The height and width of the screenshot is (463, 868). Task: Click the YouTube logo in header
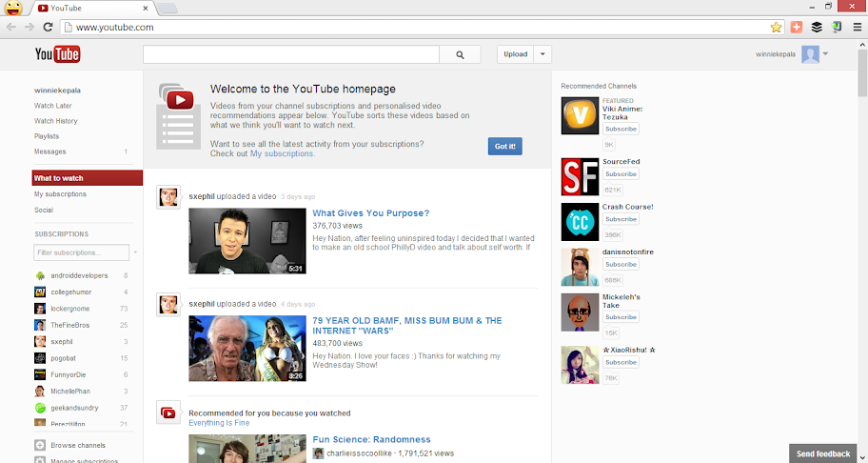pos(57,54)
